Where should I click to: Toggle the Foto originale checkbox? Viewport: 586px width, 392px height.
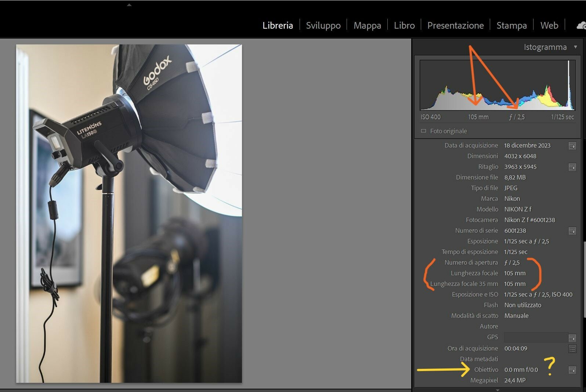click(x=423, y=131)
